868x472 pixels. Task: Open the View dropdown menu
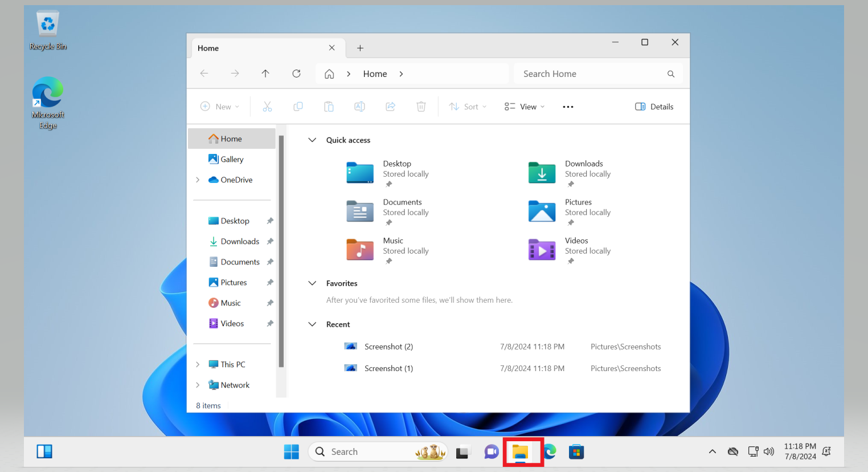[525, 107]
